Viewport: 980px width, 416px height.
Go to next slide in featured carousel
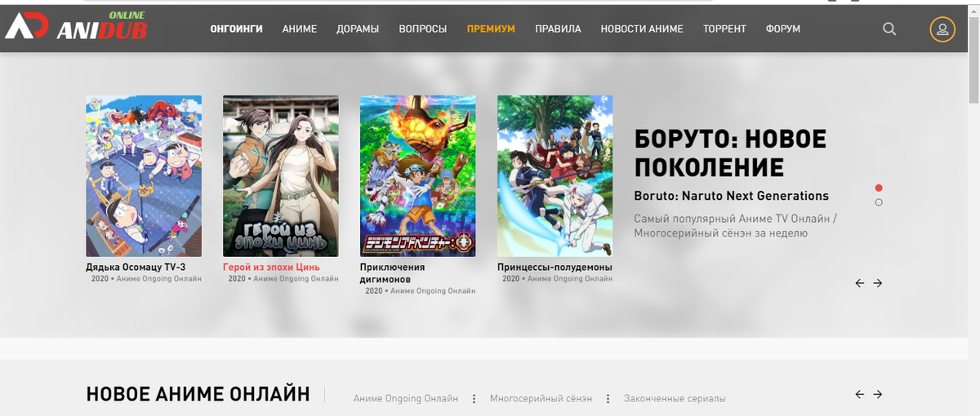(878, 283)
